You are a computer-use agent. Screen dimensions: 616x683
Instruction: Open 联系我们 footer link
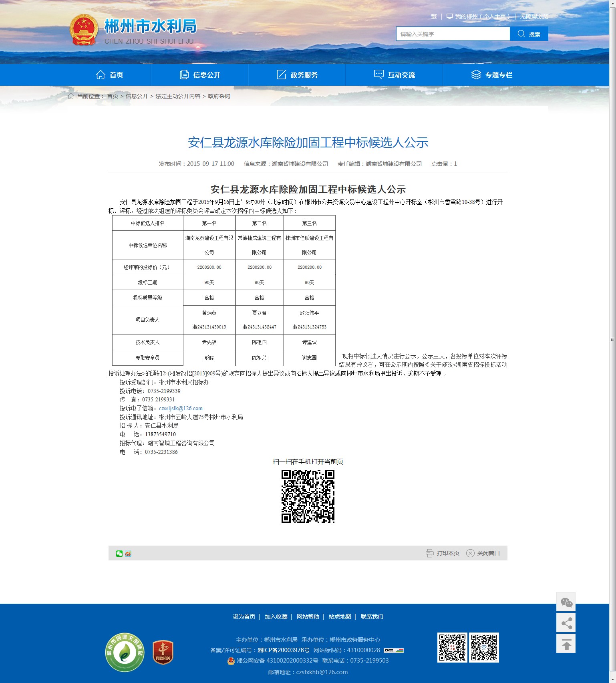372,617
